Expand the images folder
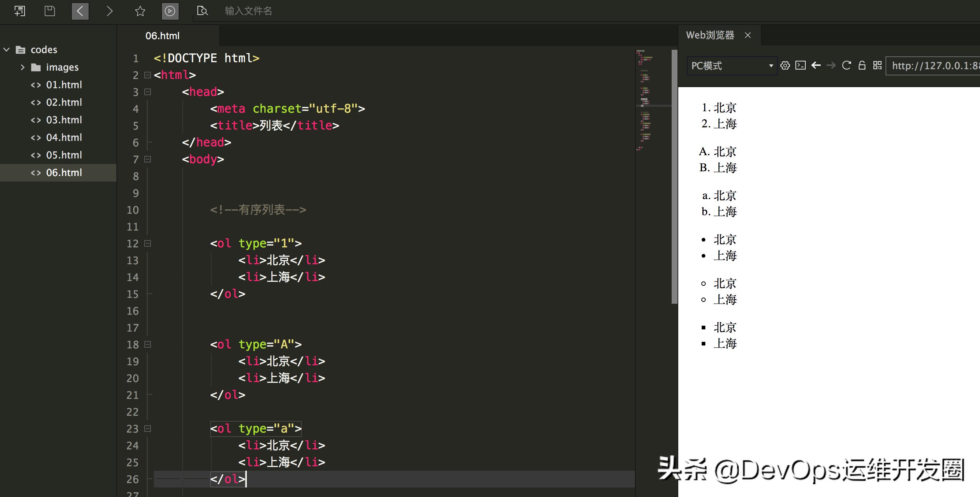Image resolution: width=980 pixels, height=497 pixels. [x=22, y=67]
